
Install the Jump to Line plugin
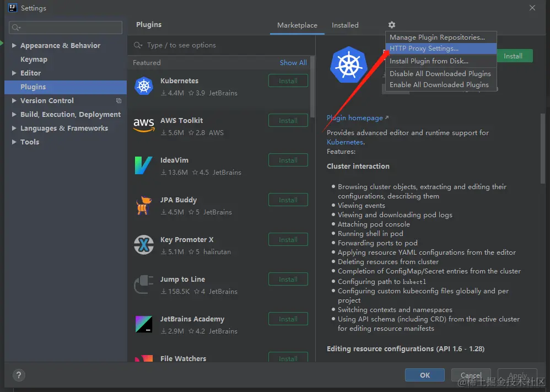pos(288,279)
